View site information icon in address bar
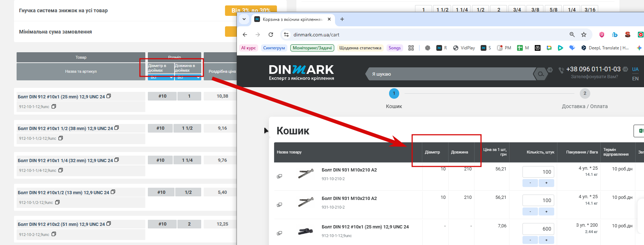644x245 pixels. [x=286, y=35]
